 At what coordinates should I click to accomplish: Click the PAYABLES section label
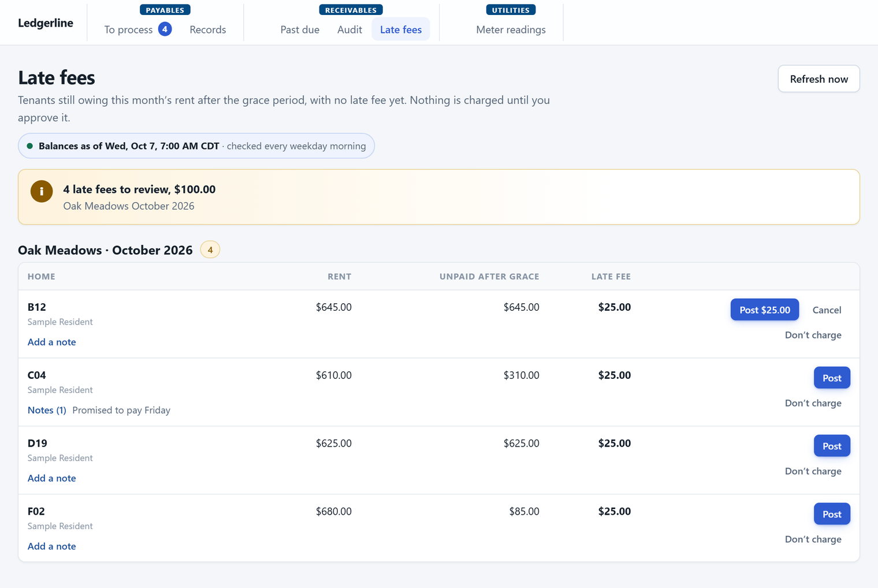tap(165, 10)
